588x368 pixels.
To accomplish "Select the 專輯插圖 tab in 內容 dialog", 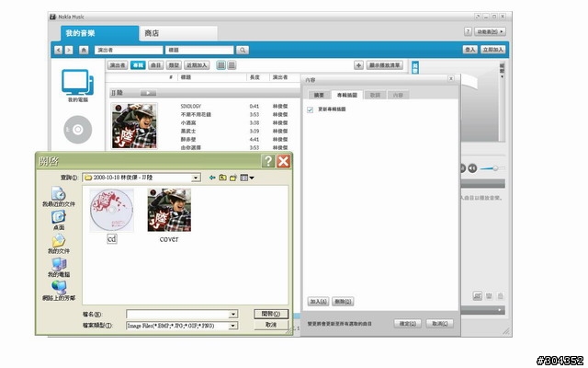I will point(347,95).
